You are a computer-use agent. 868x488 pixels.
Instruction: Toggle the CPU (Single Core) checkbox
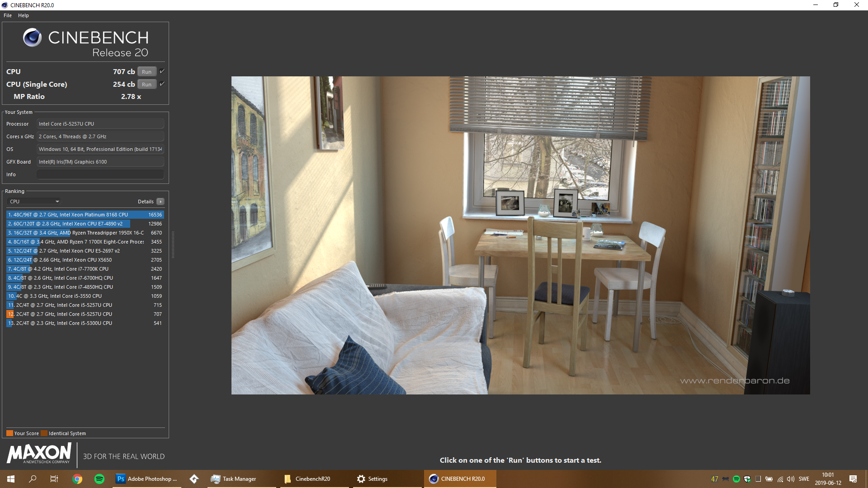pyautogui.click(x=162, y=84)
